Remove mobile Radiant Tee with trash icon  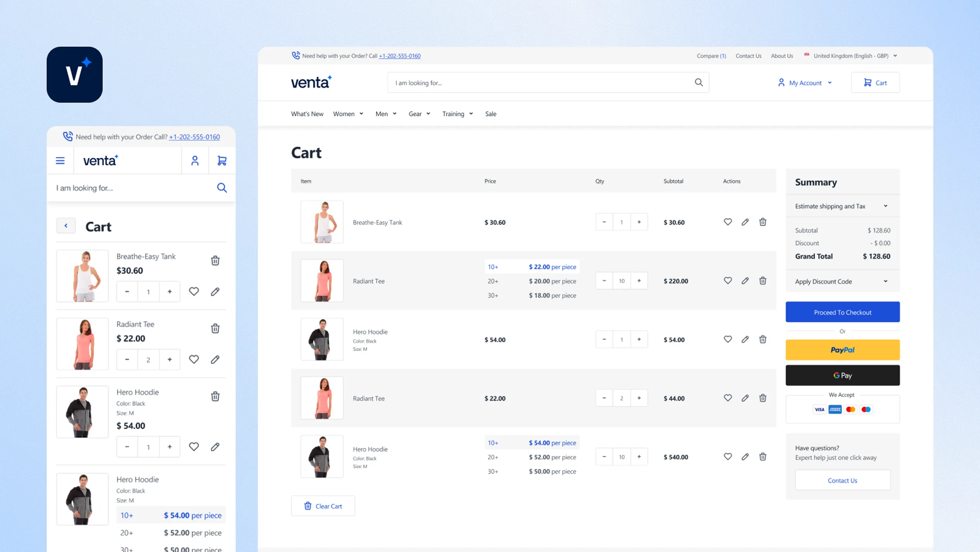tap(215, 329)
